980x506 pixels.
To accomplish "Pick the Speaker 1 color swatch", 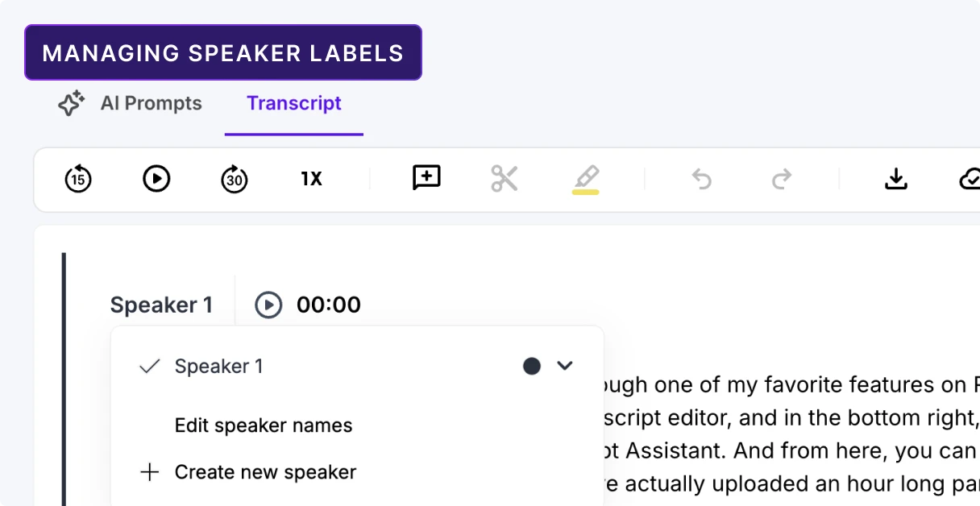I will (532, 366).
